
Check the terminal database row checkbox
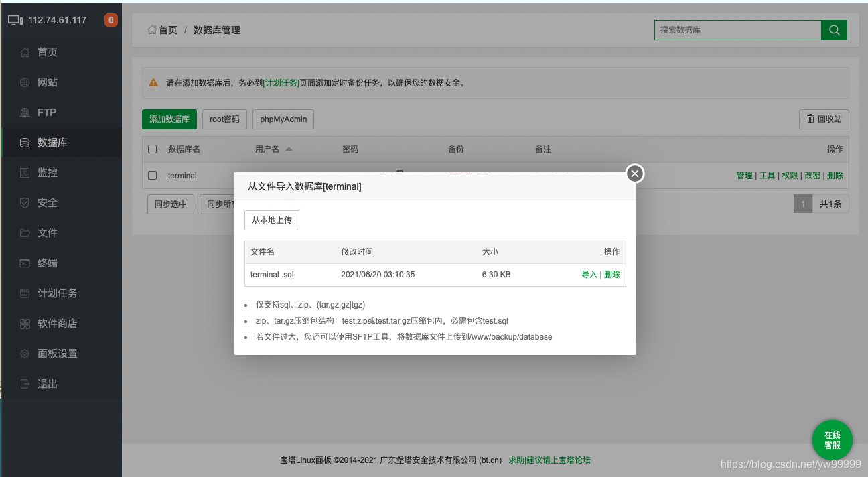click(152, 175)
